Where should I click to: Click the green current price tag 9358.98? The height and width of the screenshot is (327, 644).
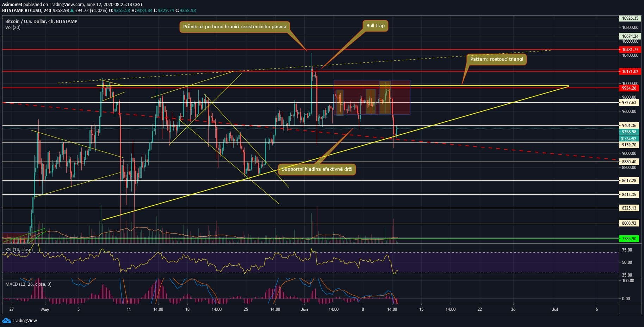(x=629, y=132)
